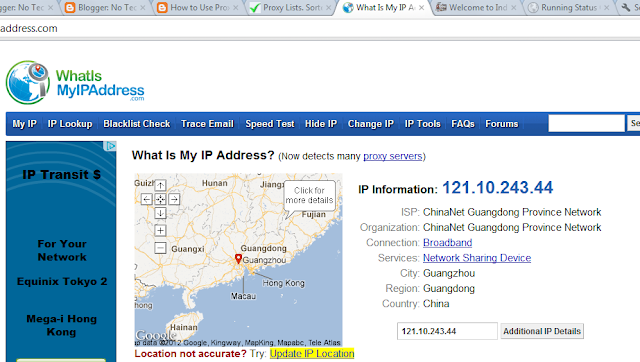
Task: Close the Running Status tab
Action: coord(607,8)
